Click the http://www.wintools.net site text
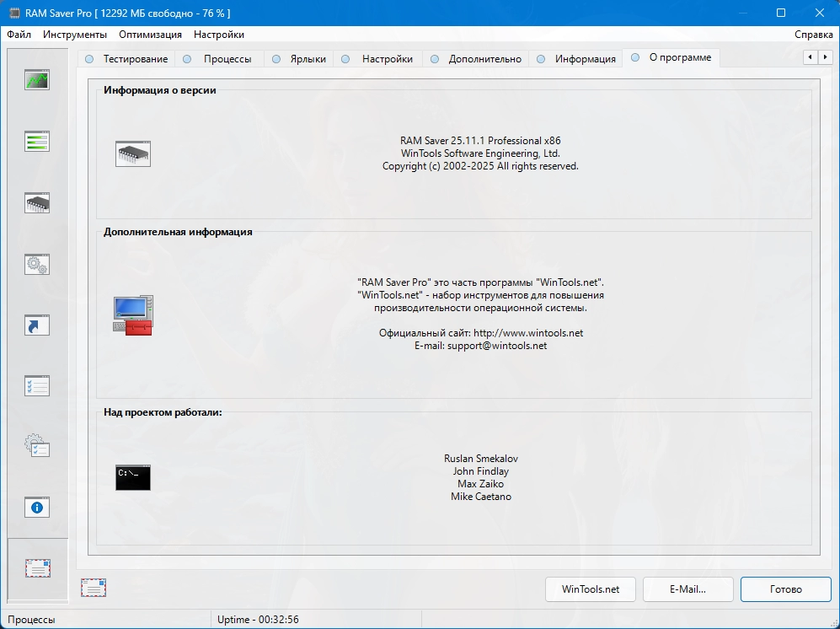 [x=528, y=333]
